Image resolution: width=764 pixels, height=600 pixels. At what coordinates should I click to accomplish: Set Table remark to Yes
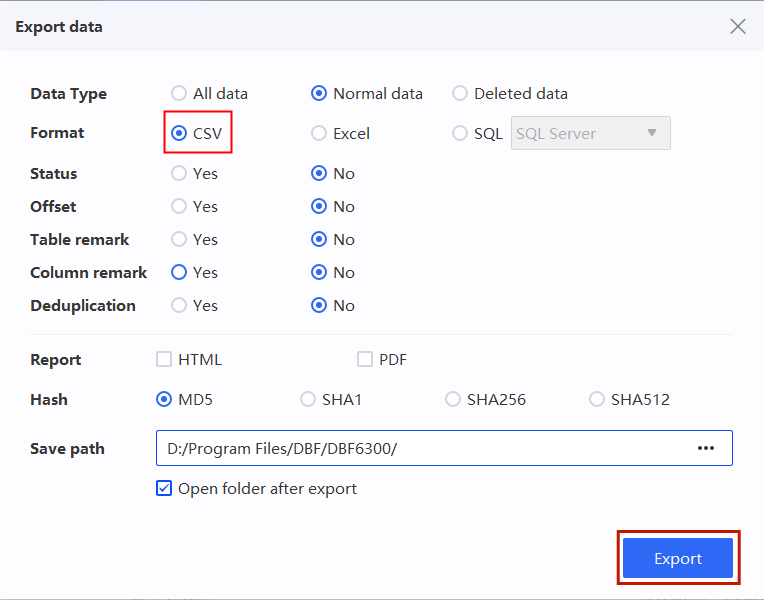coord(179,239)
